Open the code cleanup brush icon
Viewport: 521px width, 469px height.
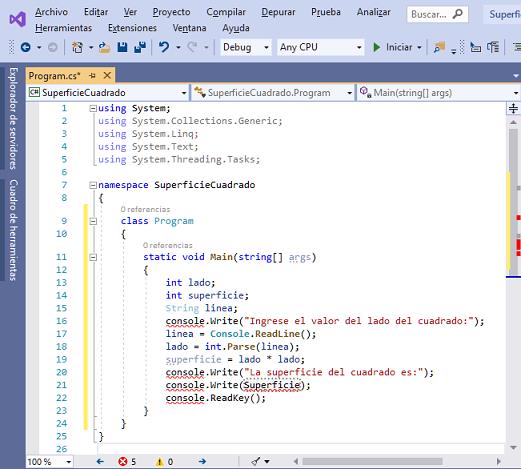pos(256,461)
